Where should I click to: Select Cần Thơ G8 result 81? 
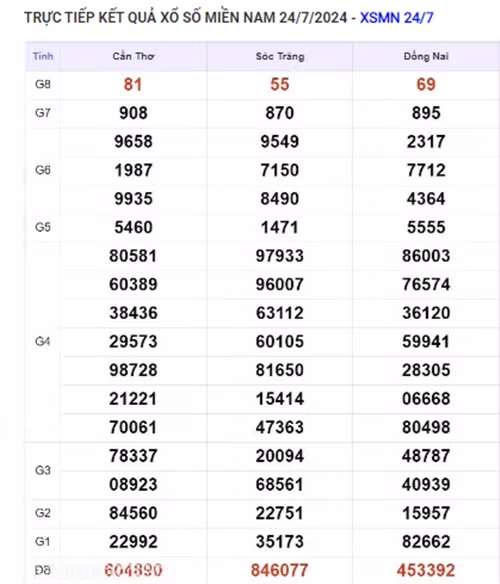(133, 85)
